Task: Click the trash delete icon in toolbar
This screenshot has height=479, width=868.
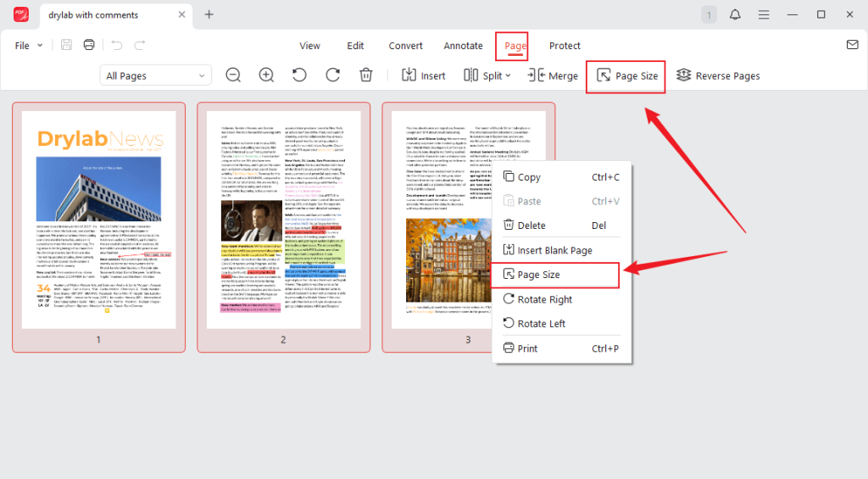Action: 366,75
